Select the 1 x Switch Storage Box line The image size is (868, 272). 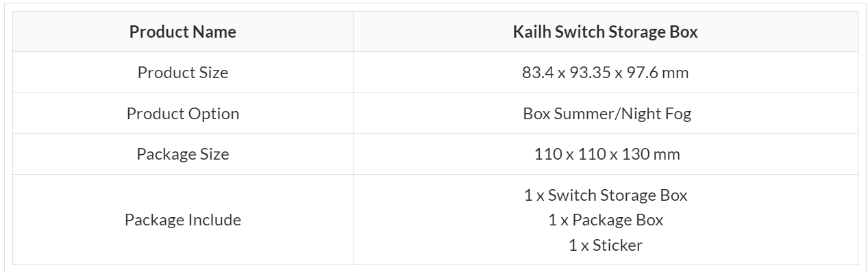tap(606, 195)
